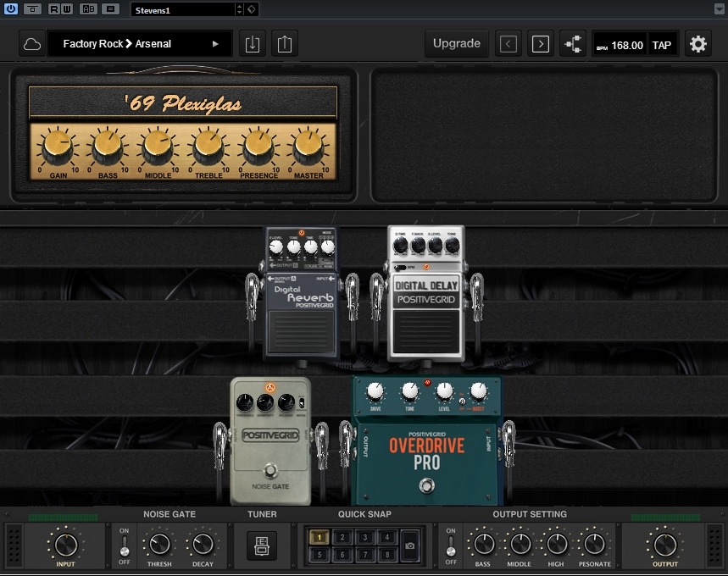Select the empty cabinet slot beside the amp

click(x=545, y=136)
